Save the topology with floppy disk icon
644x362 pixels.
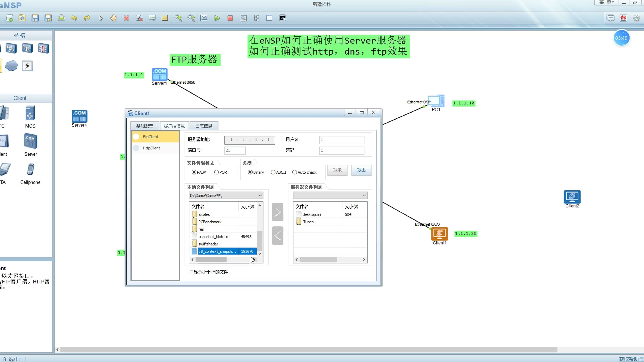pos(35,18)
